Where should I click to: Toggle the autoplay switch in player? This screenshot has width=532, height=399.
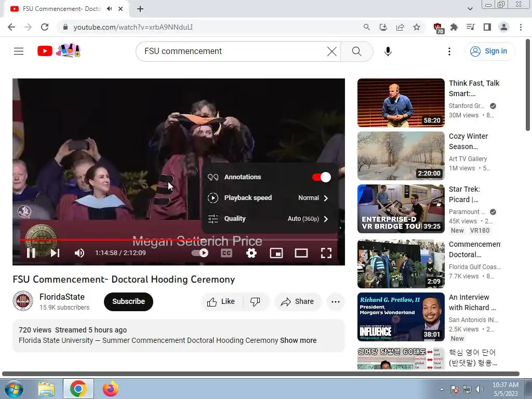(200, 253)
